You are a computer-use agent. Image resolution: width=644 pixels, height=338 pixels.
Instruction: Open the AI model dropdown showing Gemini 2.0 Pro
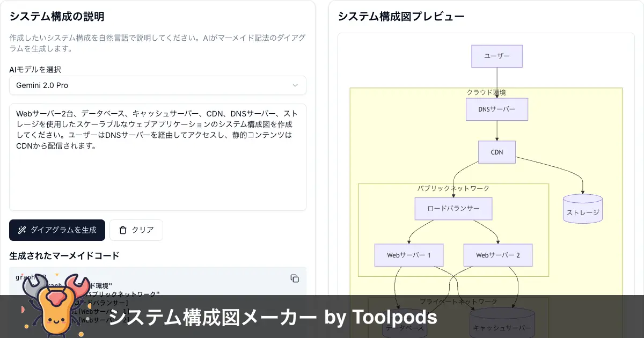(x=158, y=85)
